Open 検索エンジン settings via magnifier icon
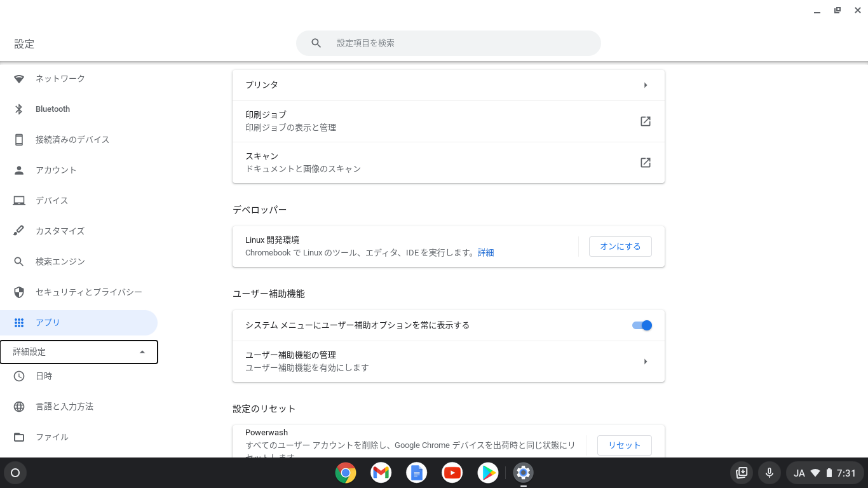The width and height of the screenshot is (868, 488). [x=19, y=261]
